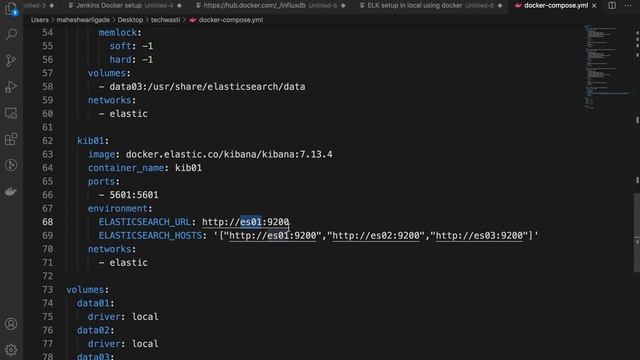
Task: Click the http://es03:9200 link
Action: point(479,236)
